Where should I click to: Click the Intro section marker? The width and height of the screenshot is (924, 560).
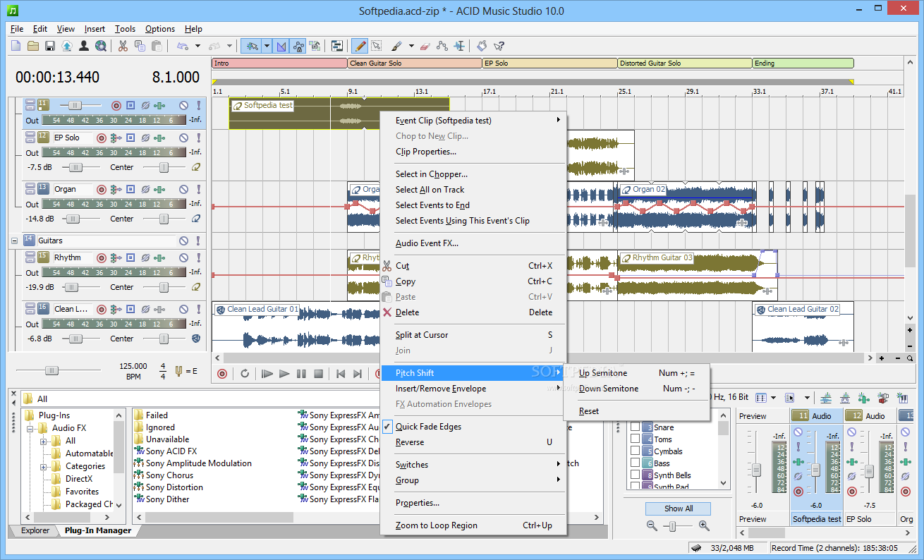(279, 63)
